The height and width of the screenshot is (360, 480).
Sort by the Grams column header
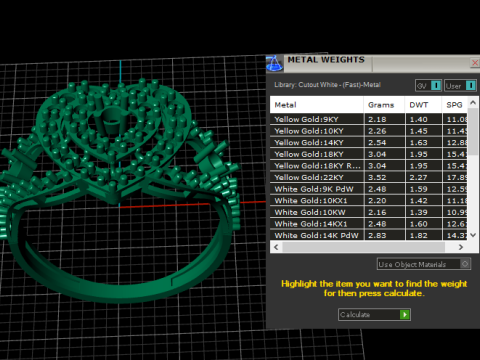pyautogui.click(x=384, y=105)
